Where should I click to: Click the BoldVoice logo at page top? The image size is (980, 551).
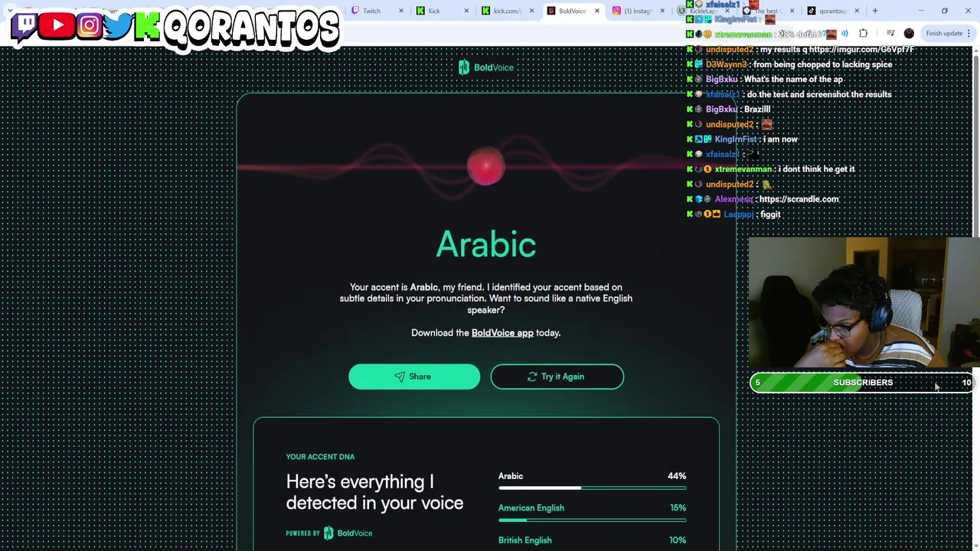pos(485,67)
